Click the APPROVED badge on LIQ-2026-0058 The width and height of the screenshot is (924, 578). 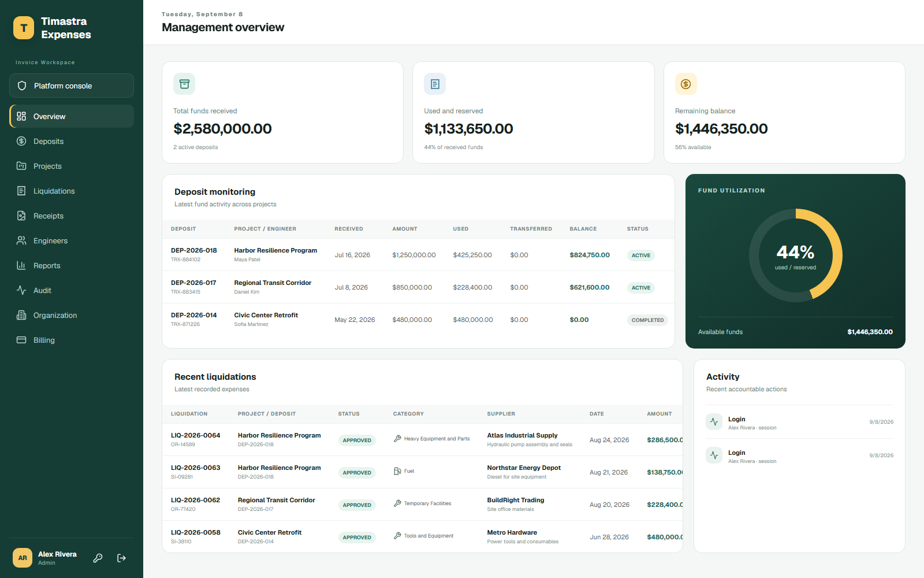point(357,538)
